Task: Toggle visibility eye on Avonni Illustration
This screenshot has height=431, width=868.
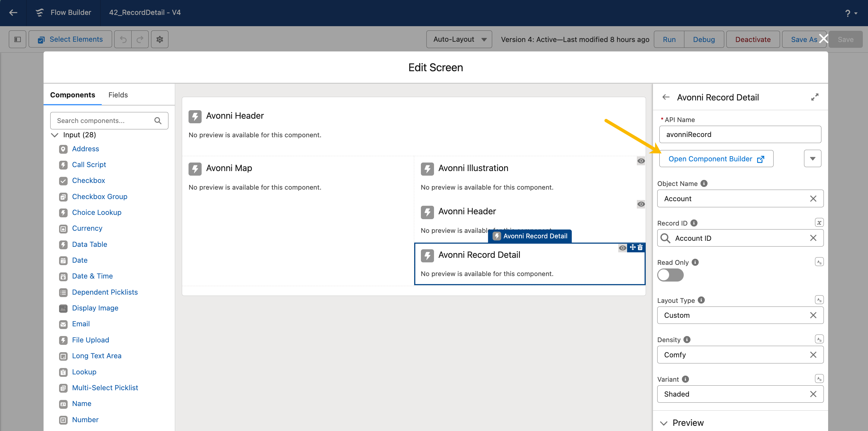Action: coord(641,161)
